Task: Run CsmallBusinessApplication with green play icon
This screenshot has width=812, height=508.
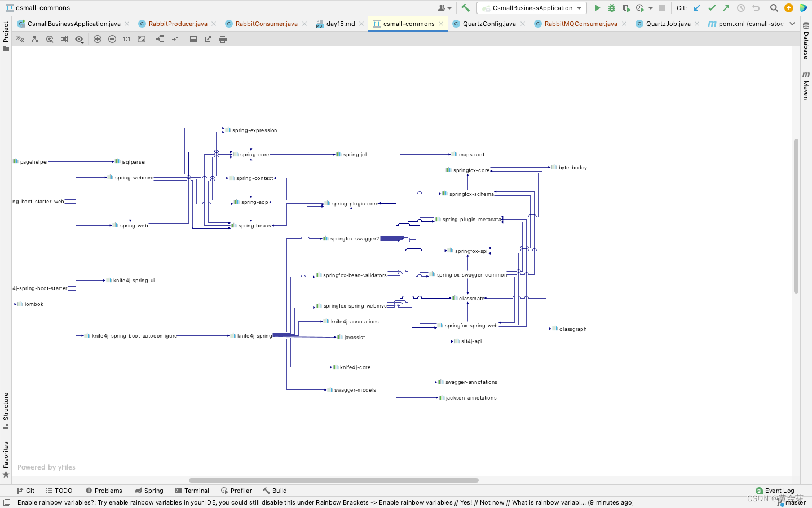Action: pyautogui.click(x=597, y=8)
